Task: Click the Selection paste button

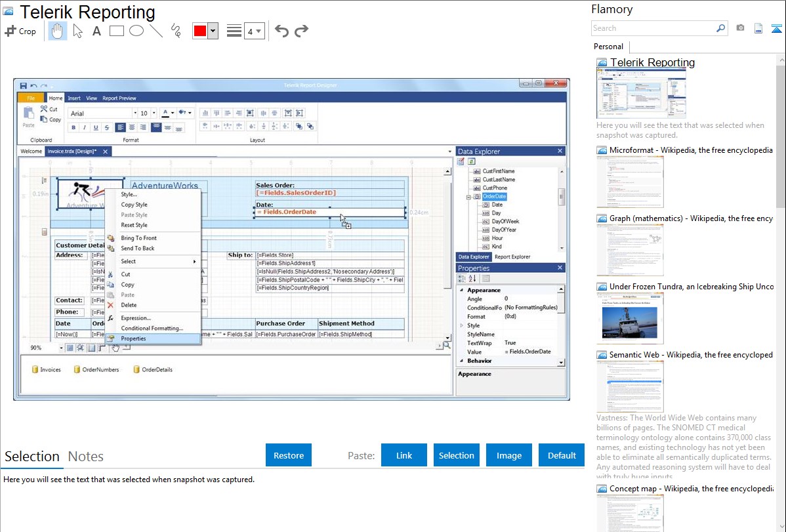Action: coord(456,455)
